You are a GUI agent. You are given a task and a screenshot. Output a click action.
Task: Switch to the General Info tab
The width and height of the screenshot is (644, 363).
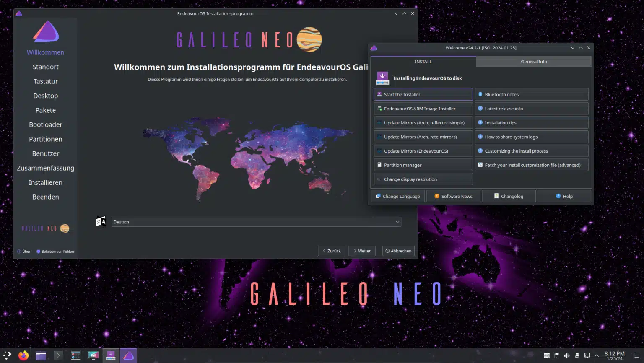coord(534,62)
